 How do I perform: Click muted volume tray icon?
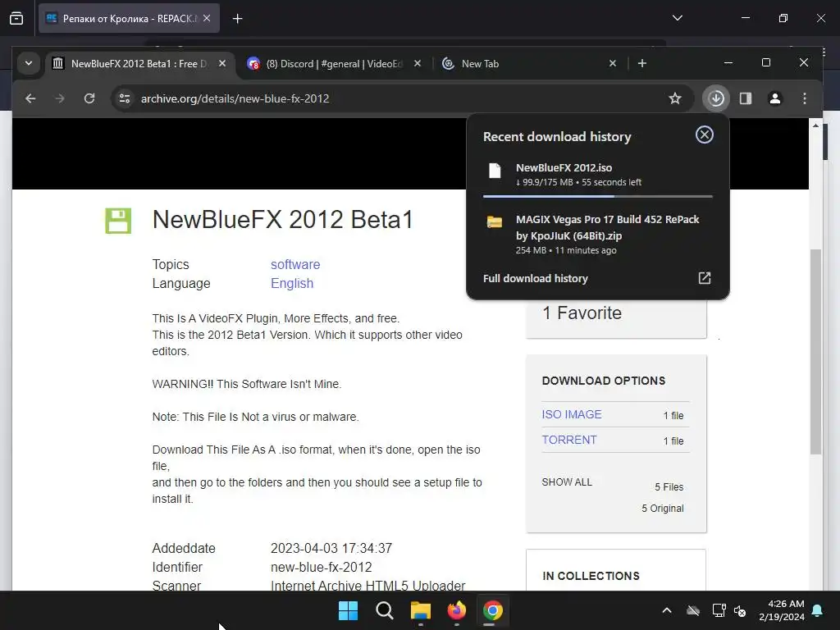(740, 610)
